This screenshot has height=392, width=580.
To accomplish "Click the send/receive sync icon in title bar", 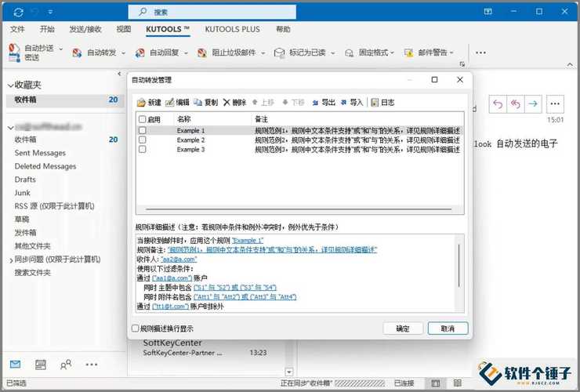I will 18,13.
